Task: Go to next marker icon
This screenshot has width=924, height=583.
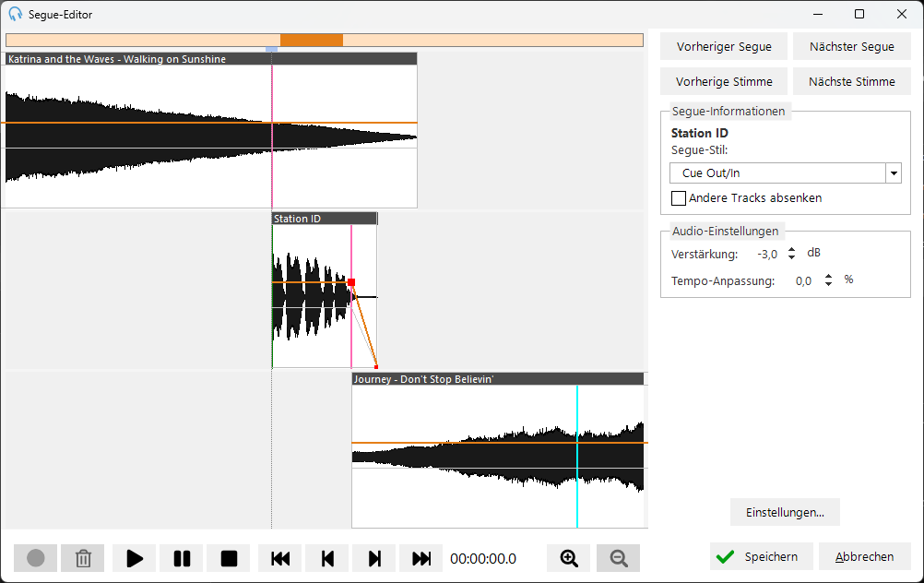Action: 374,558
